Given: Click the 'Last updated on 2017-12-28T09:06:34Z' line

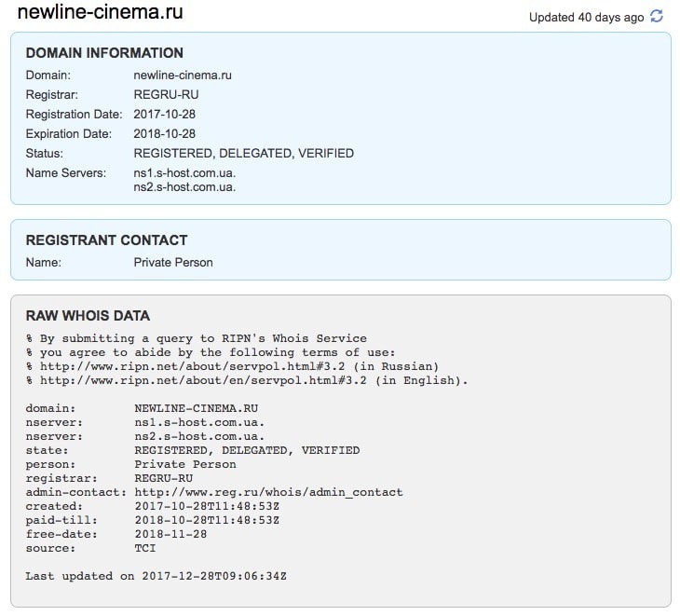Looking at the screenshot, I should click(x=156, y=576).
